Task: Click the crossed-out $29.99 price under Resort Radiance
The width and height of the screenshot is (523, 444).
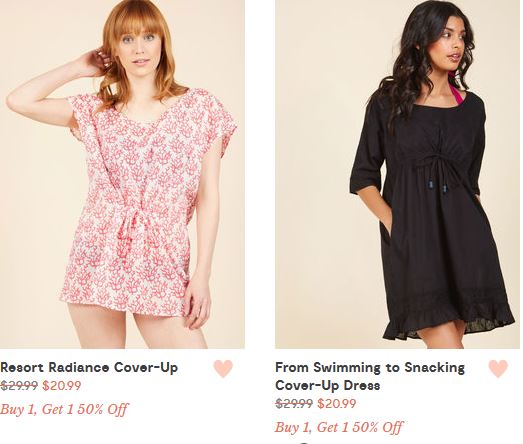Action: (x=19, y=386)
